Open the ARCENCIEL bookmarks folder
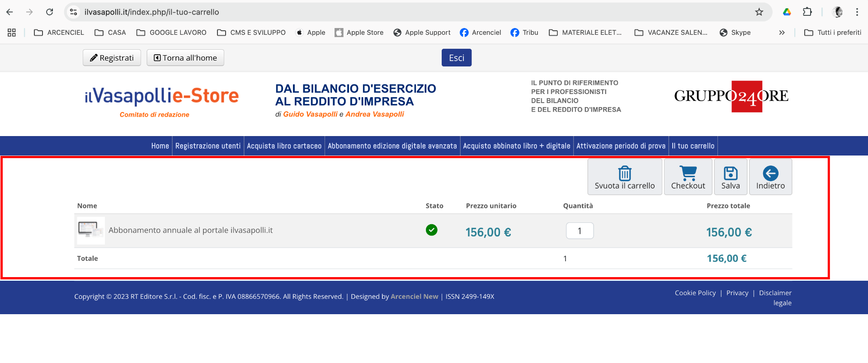Viewport: 868px width, 363px height. (59, 33)
